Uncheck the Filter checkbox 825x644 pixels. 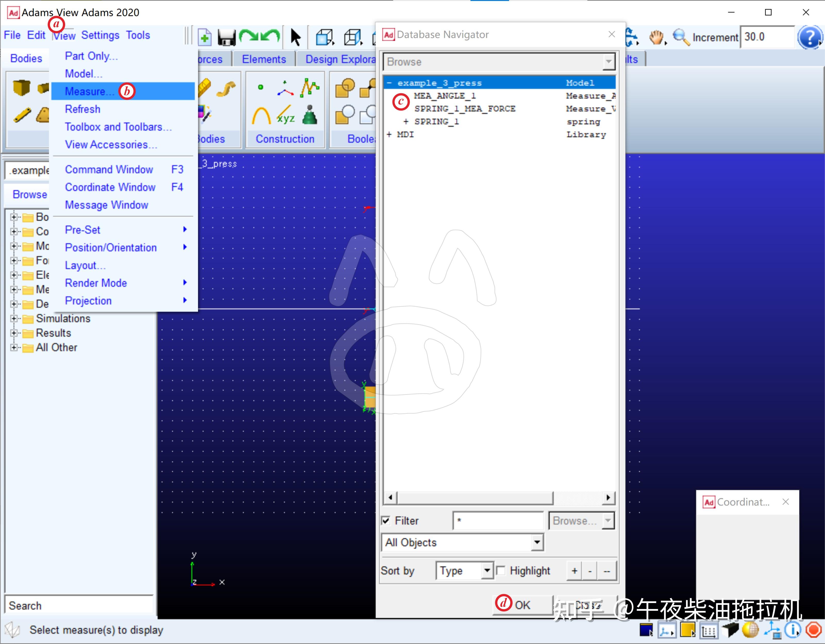point(386,521)
